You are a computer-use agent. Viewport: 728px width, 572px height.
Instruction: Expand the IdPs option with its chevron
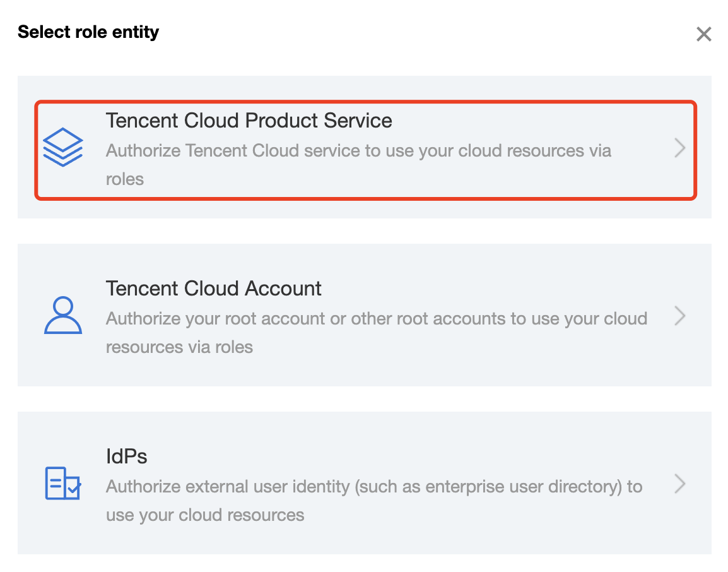[x=679, y=484]
